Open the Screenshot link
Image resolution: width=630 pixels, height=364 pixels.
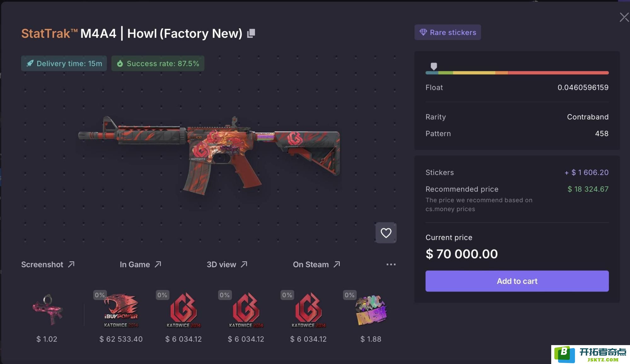[48, 264]
